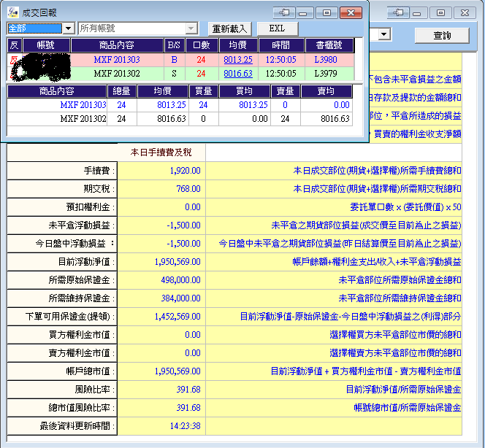This screenshot has height=448, width=485.
Task: Click the 買方權利金市值 label
Action: tap(82, 335)
